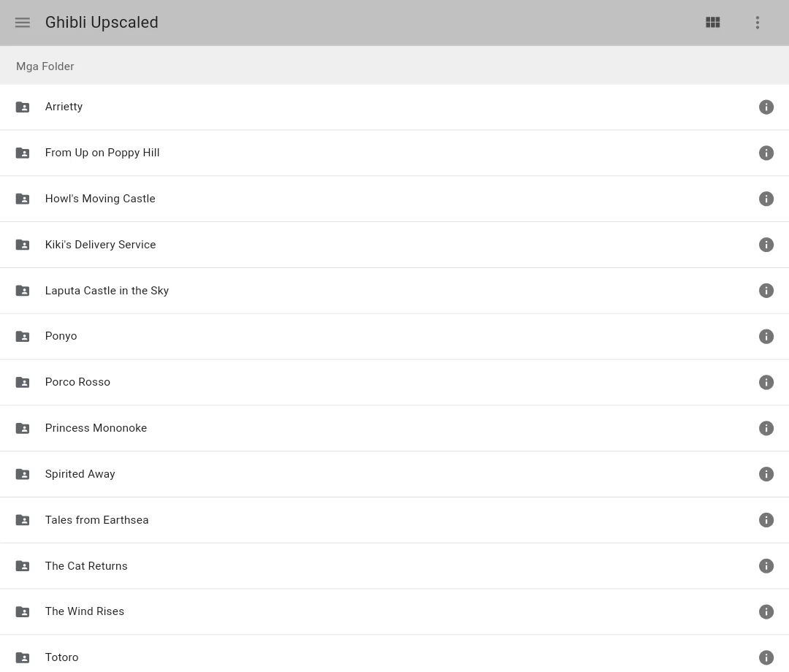Open the hamburger navigation menu
Viewport: 789px width, 672px height.
click(23, 23)
